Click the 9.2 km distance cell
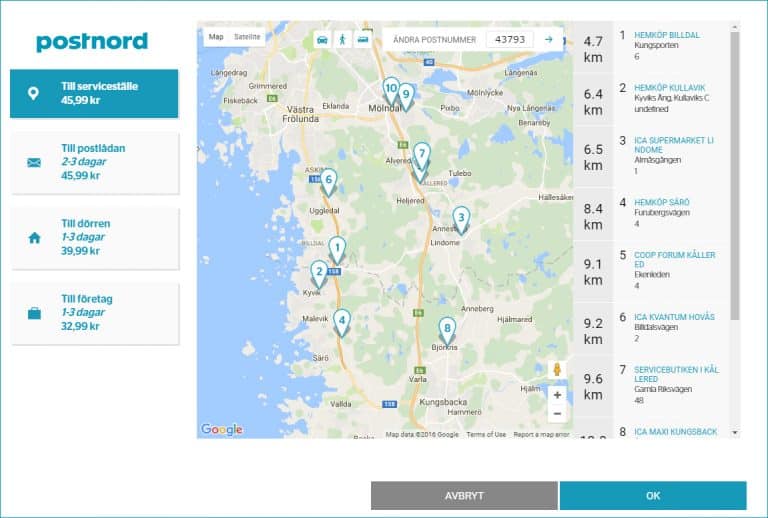 (593, 331)
